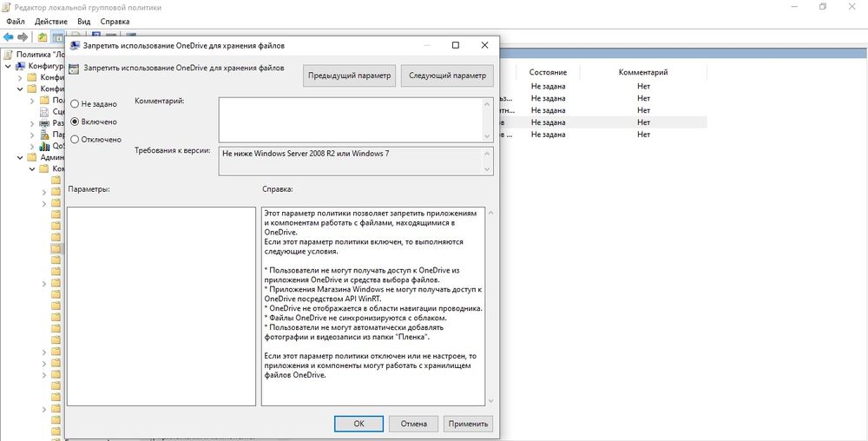Open the "Действие" menu
This screenshot has height=441, width=868.
[50, 21]
